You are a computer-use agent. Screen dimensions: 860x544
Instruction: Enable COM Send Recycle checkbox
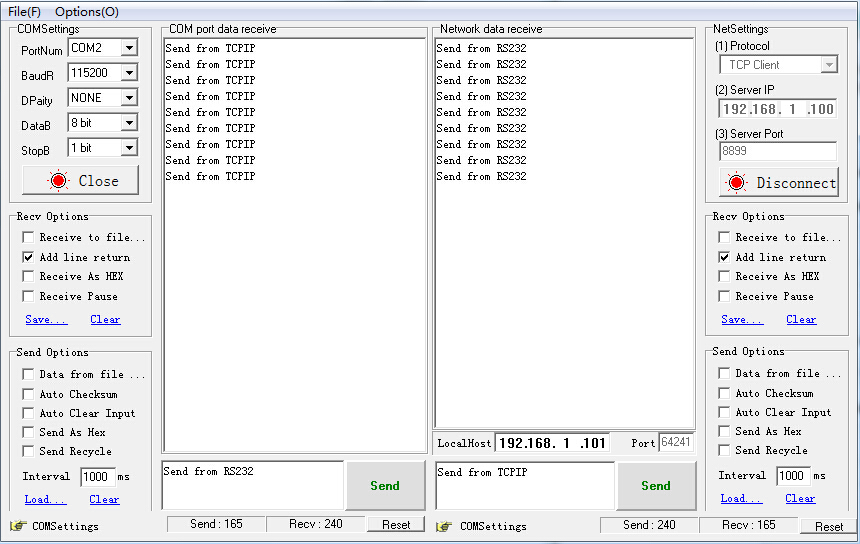pyautogui.click(x=28, y=451)
